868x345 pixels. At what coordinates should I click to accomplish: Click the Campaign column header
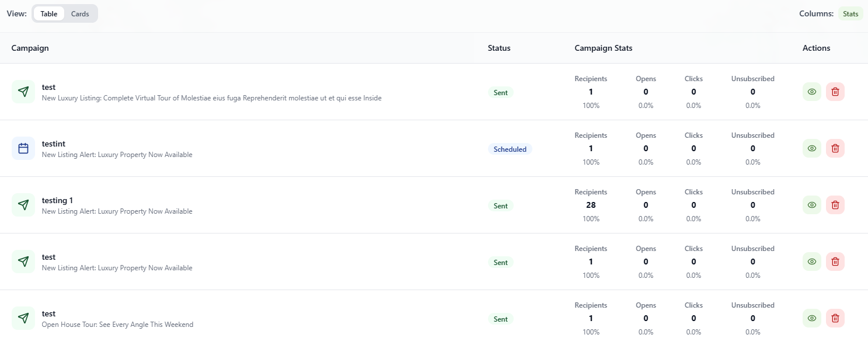(30, 48)
